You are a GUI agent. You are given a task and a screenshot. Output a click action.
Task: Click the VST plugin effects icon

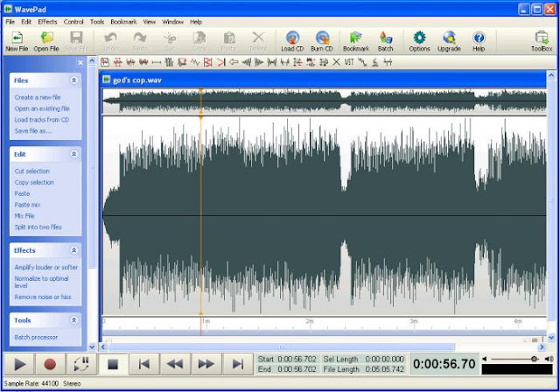pos(349,62)
